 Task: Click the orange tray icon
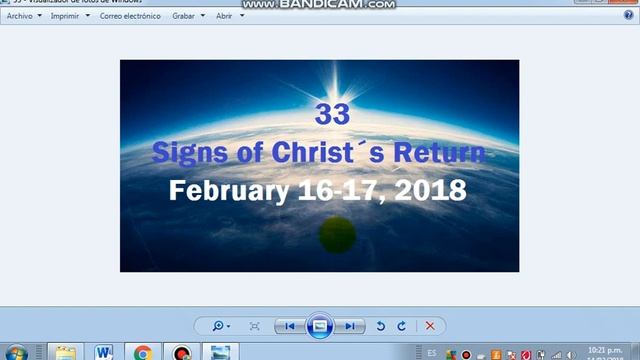point(496,355)
